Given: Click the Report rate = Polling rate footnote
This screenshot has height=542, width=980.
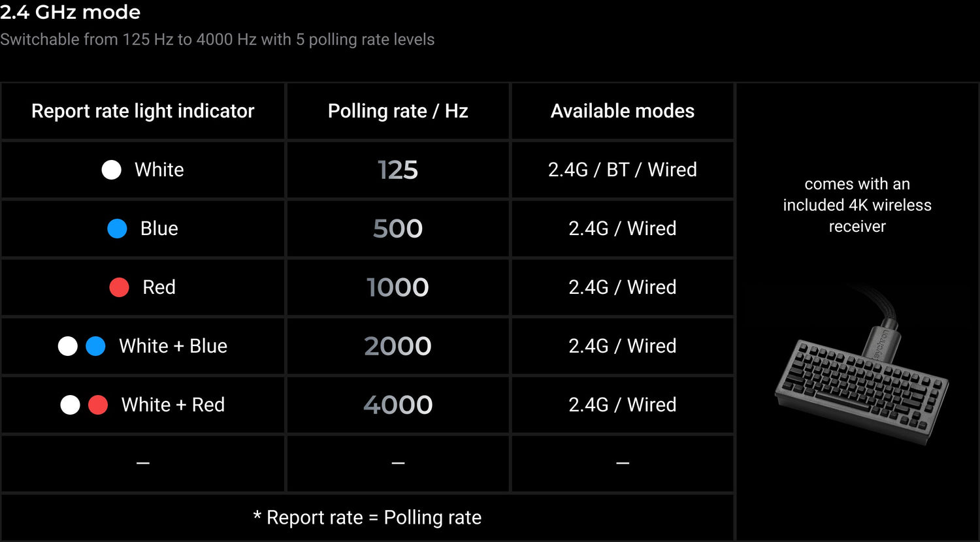Looking at the screenshot, I should 367,518.
